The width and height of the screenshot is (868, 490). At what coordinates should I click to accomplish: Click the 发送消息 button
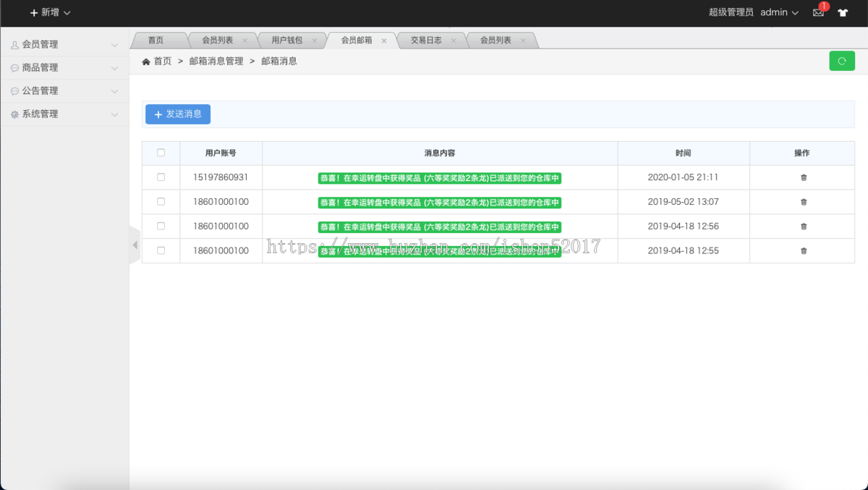coord(178,114)
